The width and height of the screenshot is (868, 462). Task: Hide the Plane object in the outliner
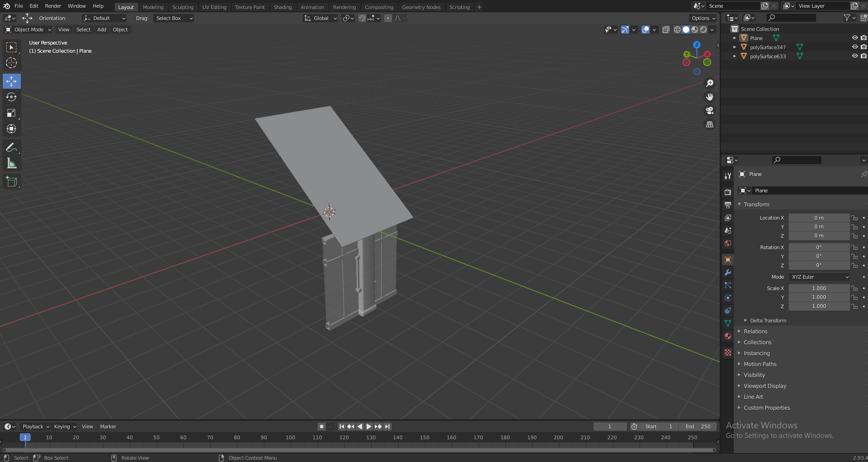coord(854,38)
